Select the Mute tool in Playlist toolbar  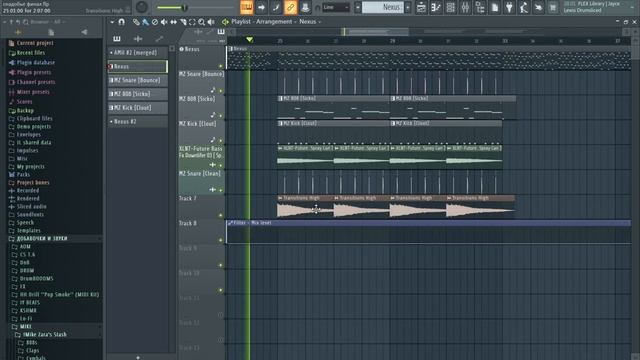coord(164,22)
